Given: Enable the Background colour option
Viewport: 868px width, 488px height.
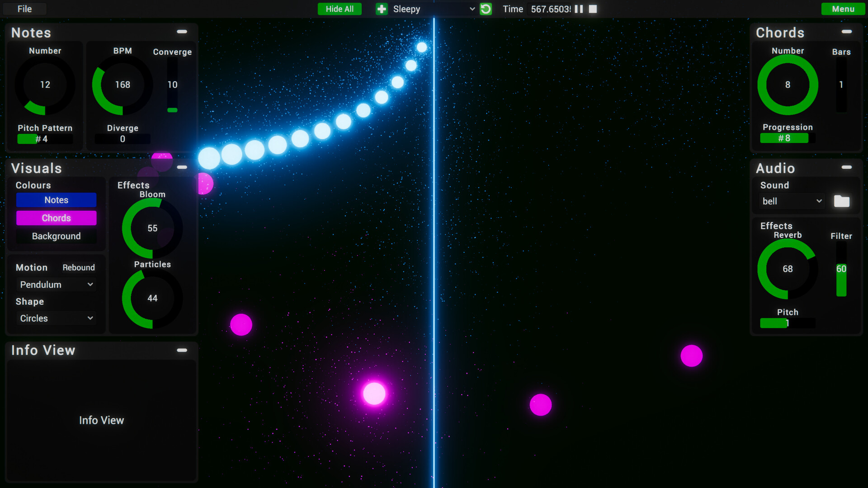Looking at the screenshot, I should tap(56, 236).
